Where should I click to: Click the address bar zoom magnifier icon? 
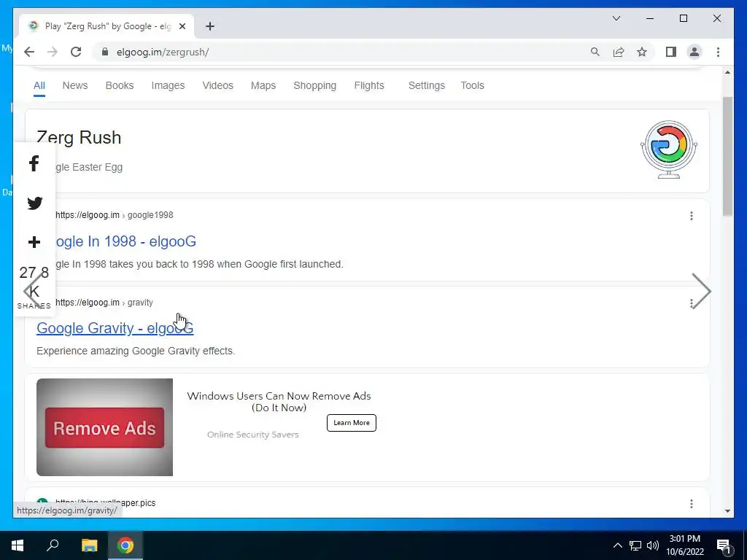595,52
